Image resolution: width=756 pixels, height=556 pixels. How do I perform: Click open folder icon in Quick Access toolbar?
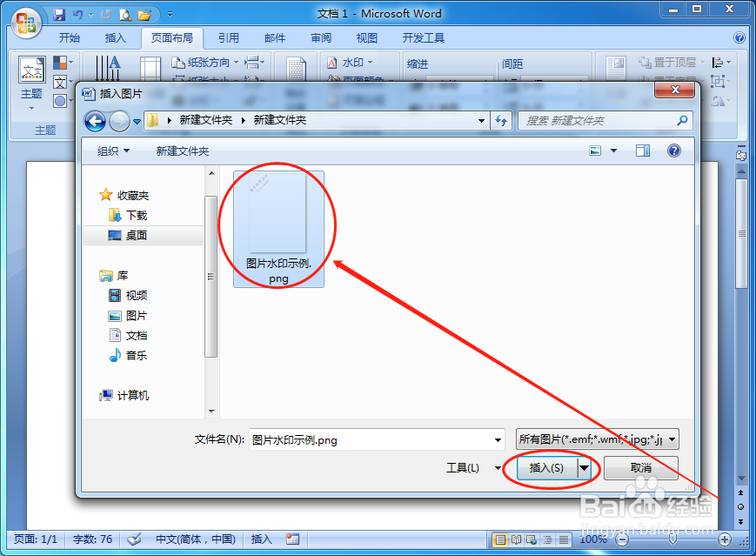144,15
